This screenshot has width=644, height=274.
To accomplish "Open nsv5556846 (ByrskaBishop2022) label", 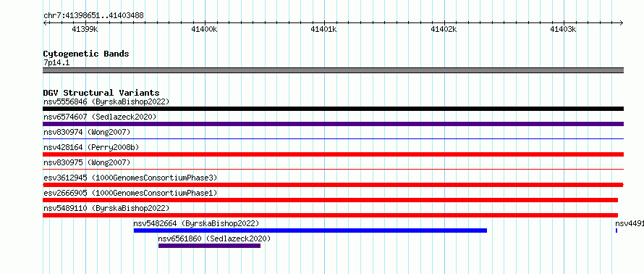I will (106, 101).
